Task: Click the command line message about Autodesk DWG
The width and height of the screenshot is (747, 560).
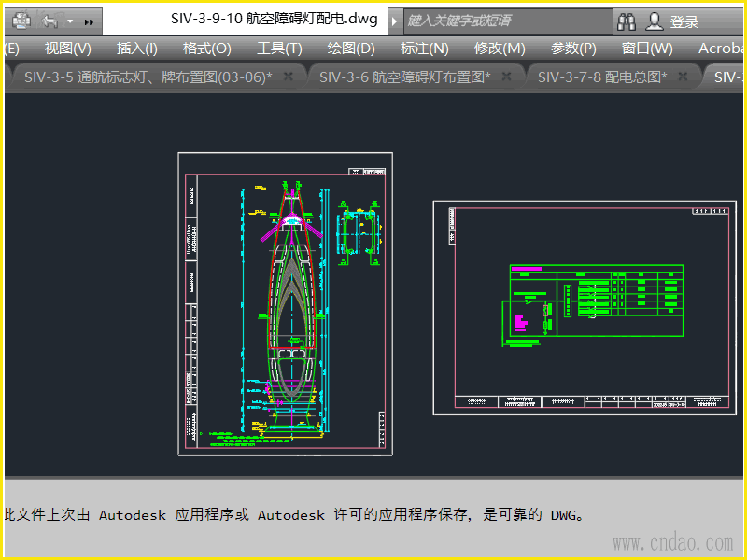Action: (x=294, y=515)
